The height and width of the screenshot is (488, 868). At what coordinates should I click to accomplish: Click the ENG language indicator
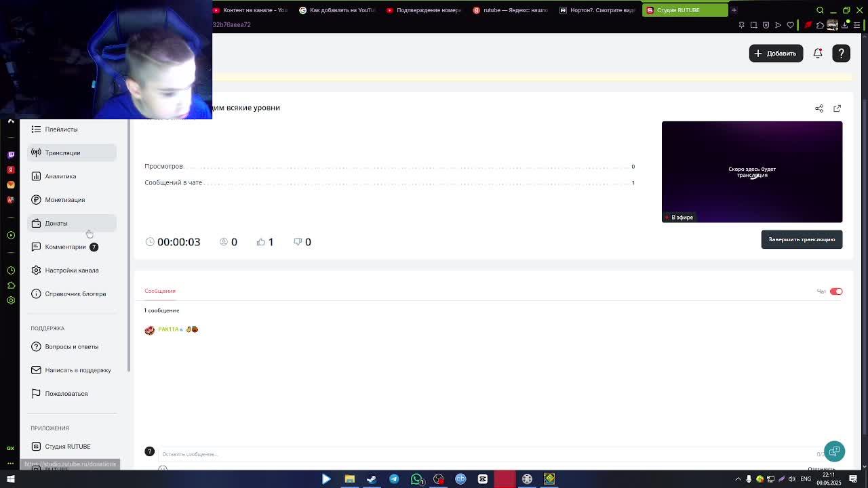806,479
